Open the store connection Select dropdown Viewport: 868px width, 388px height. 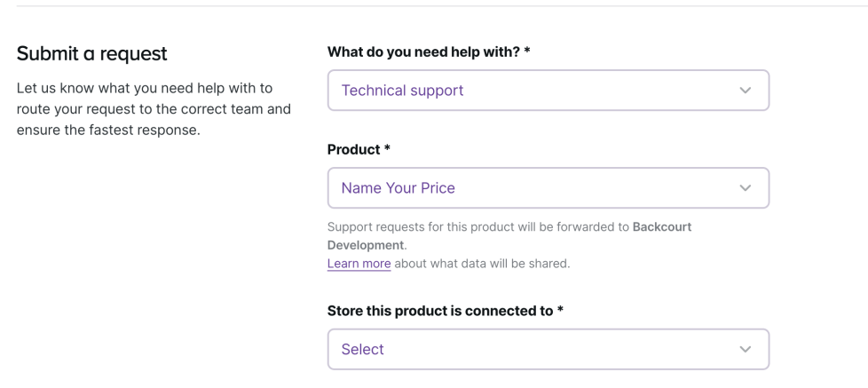tap(548, 349)
